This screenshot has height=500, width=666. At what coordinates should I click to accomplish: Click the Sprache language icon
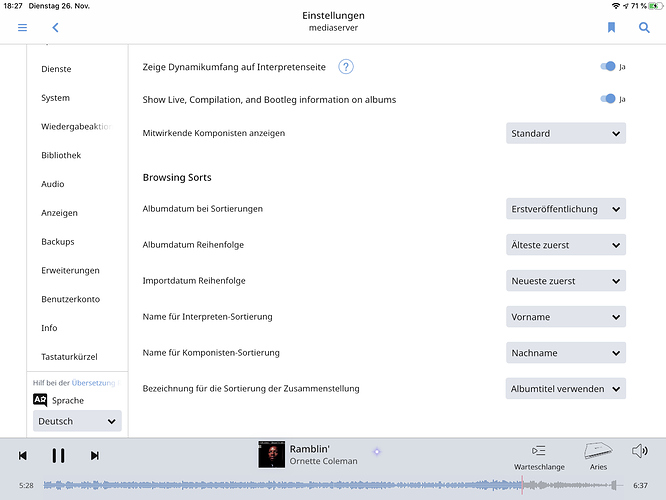pyautogui.click(x=40, y=400)
